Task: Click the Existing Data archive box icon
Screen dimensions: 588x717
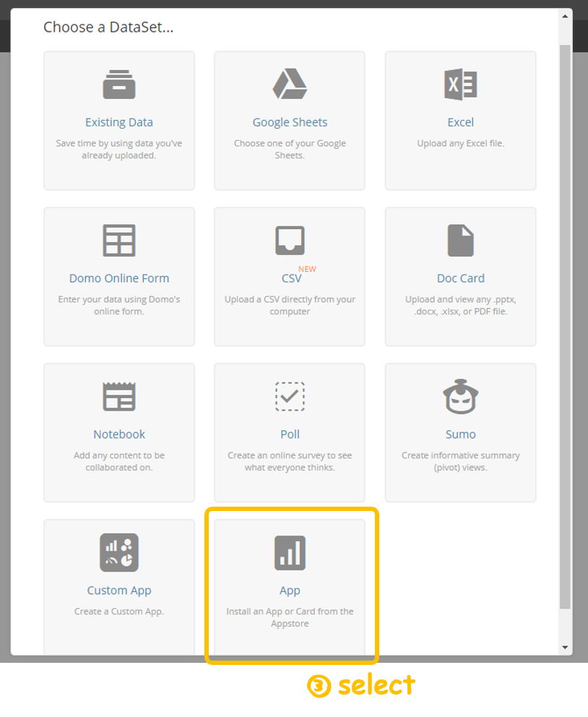Action: tap(118, 85)
